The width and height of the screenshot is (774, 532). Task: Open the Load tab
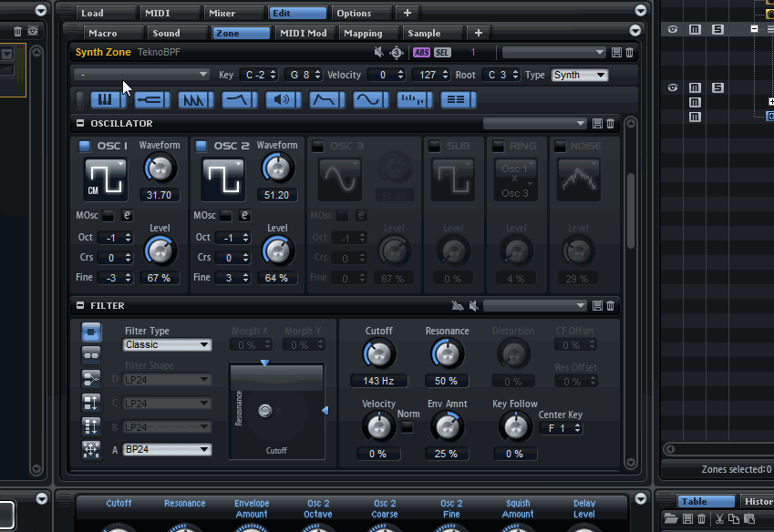coord(106,13)
